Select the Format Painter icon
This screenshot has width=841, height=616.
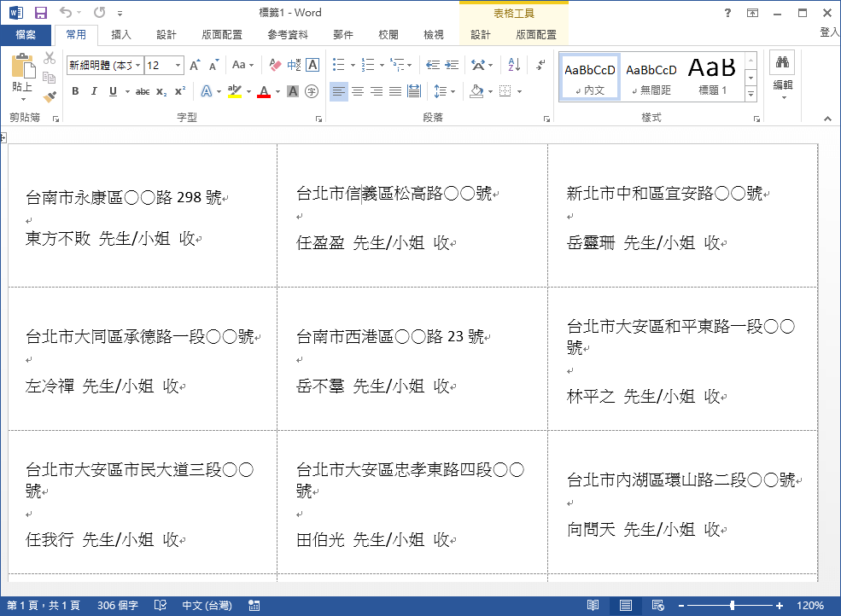[x=50, y=96]
